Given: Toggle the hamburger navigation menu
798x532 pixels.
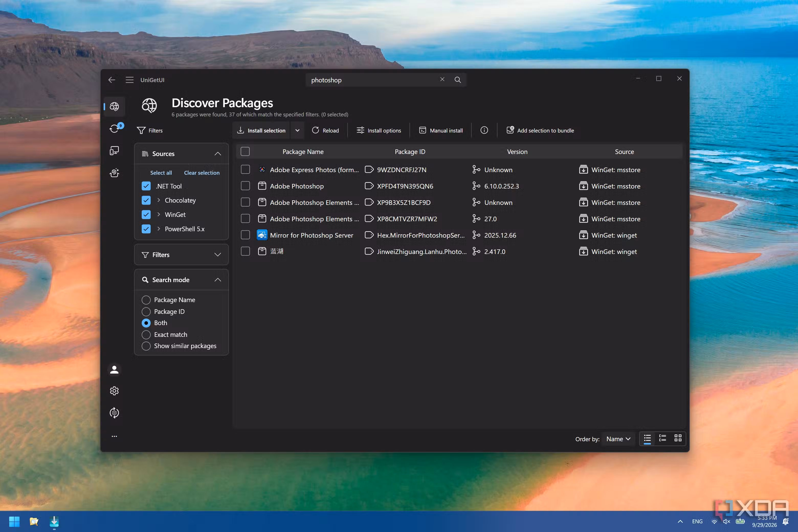Looking at the screenshot, I should 130,80.
